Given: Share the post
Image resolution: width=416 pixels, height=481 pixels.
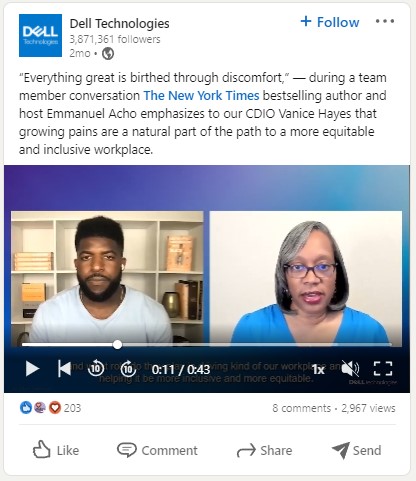Looking at the screenshot, I should click(264, 450).
